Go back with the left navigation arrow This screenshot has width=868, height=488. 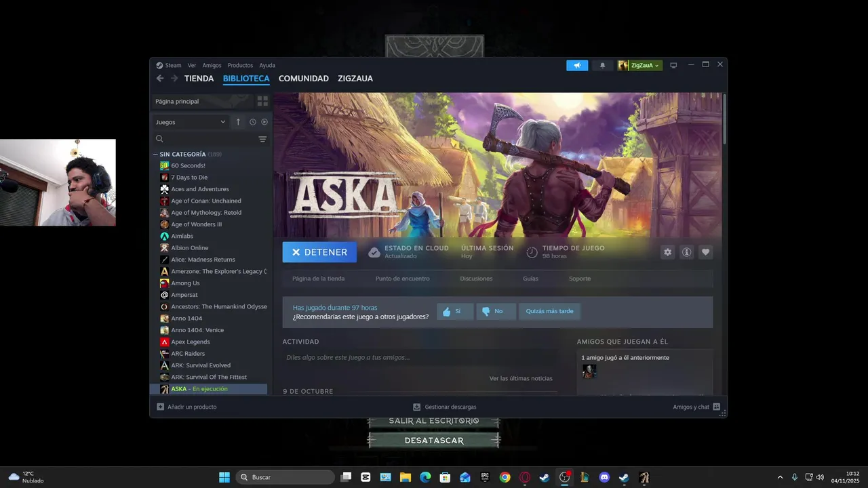160,79
